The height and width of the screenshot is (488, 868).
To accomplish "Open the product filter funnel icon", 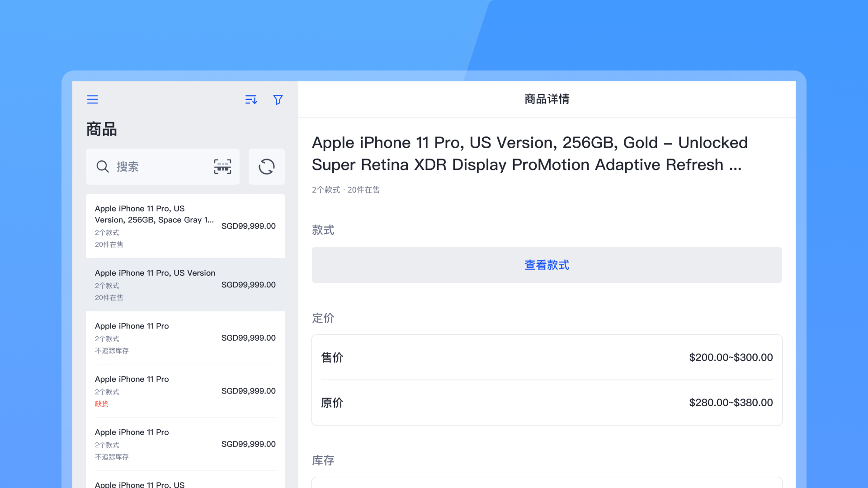I will (278, 99).
